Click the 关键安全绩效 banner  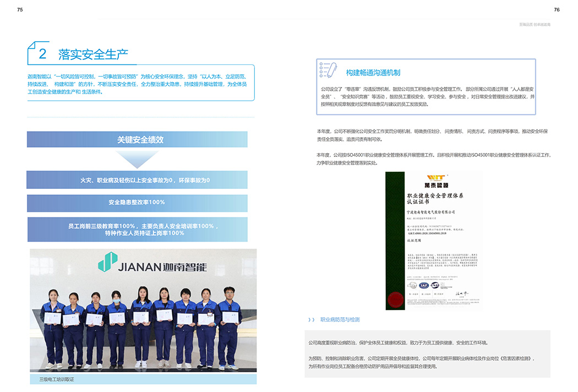[x=137, y=139]
